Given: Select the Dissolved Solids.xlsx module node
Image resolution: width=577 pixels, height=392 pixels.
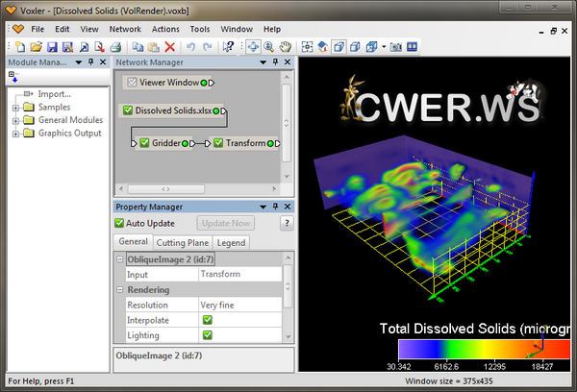Looking at the screenshot, I should click(173, 111).
